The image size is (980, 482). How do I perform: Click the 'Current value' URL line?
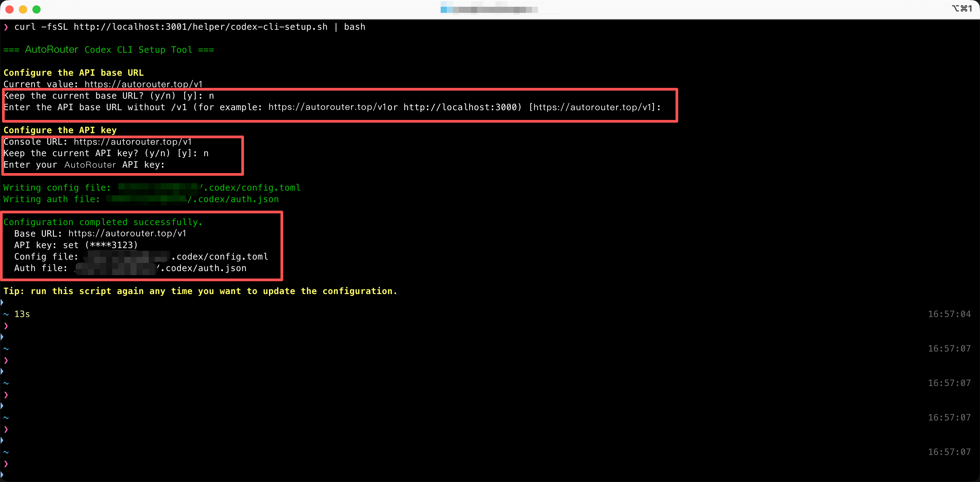click(103, 84)
